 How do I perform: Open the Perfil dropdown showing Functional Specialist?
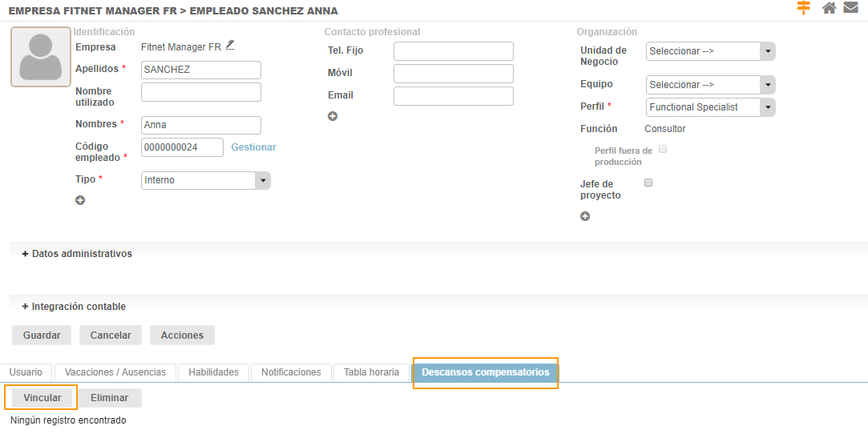(x=710, y=107)
